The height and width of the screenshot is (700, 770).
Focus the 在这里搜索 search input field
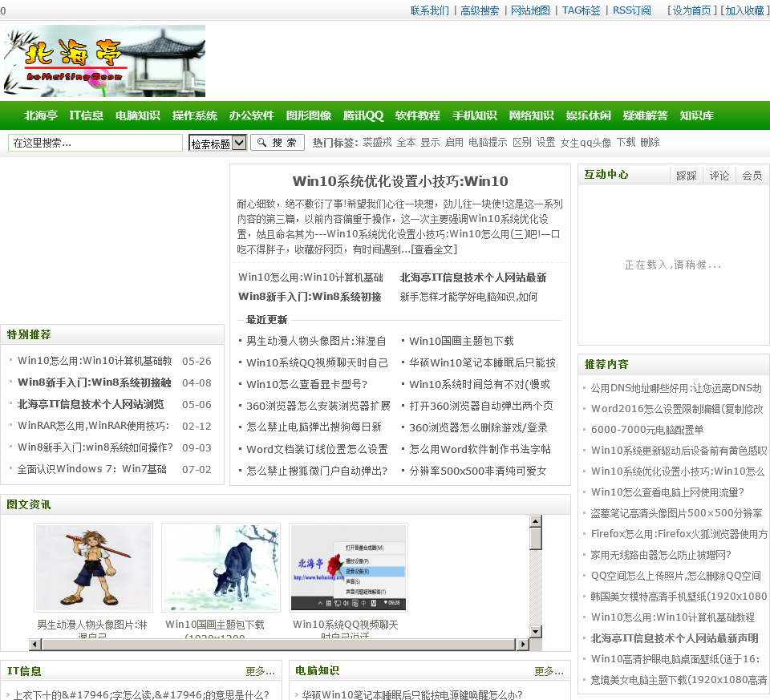click(95, 143)
